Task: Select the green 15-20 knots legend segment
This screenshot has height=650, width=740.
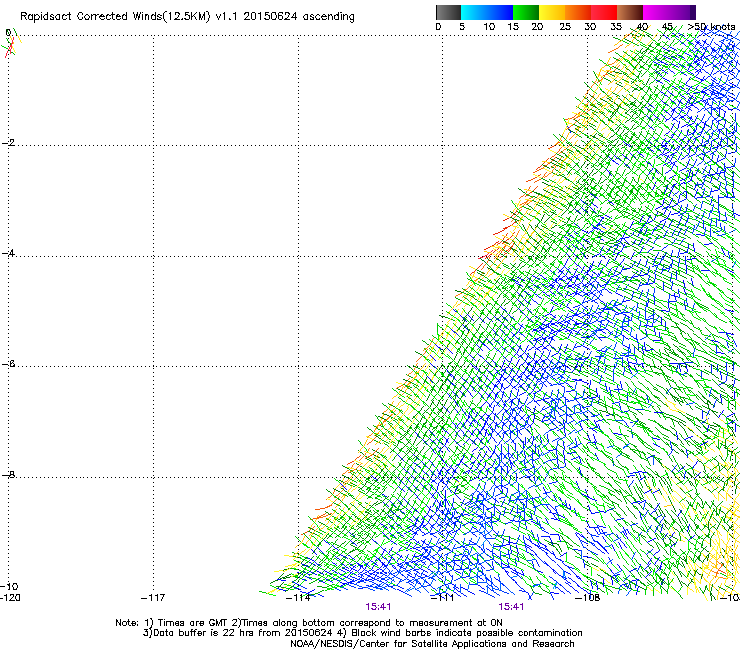Action: click(526, 12)
